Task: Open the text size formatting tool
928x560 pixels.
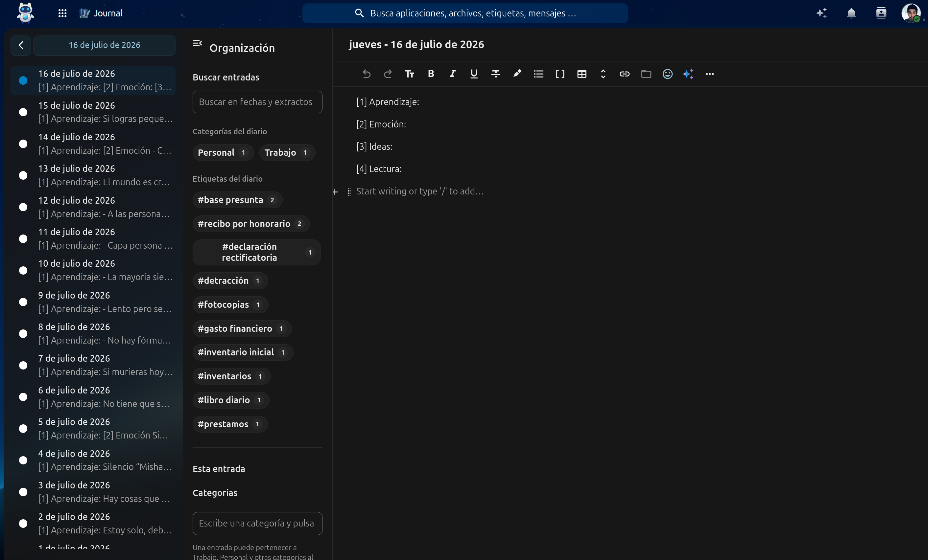Action: click(x=409, y=74)
